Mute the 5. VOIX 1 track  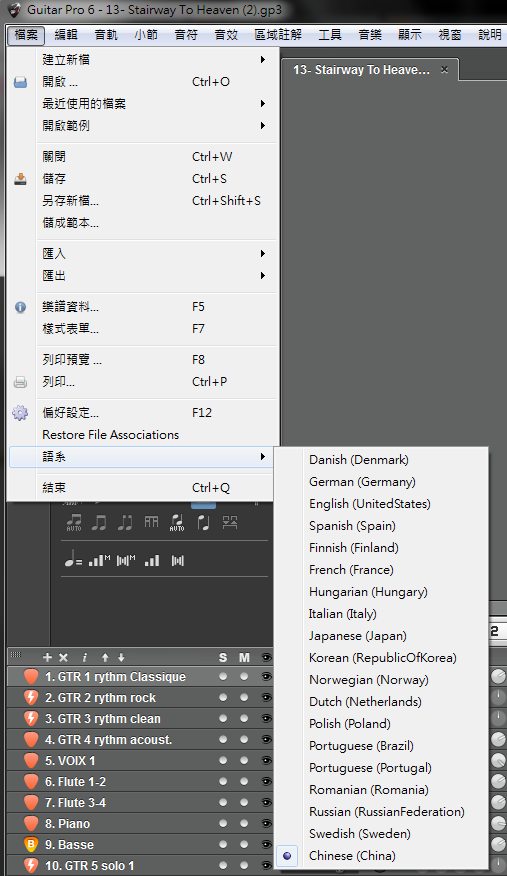tap(244, 760)
